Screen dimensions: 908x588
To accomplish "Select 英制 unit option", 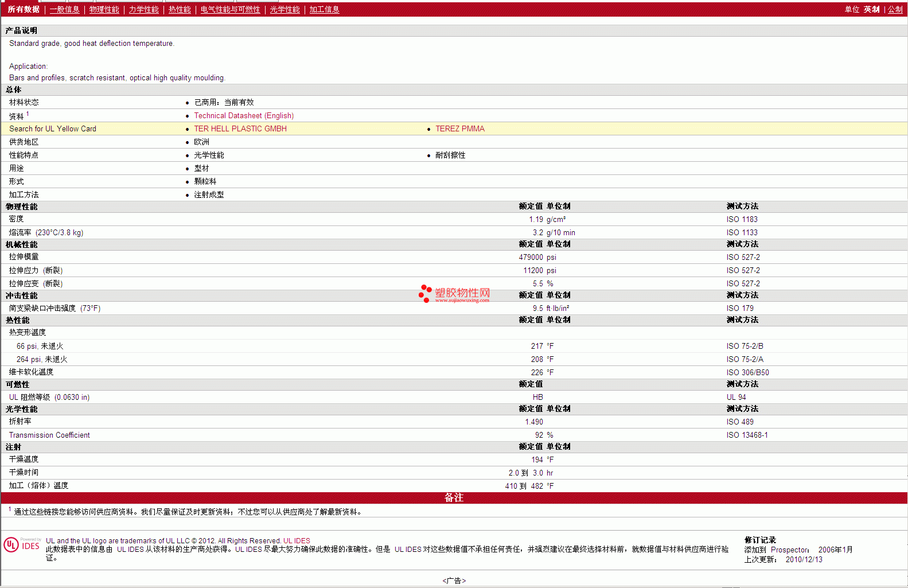I will 871,9.
